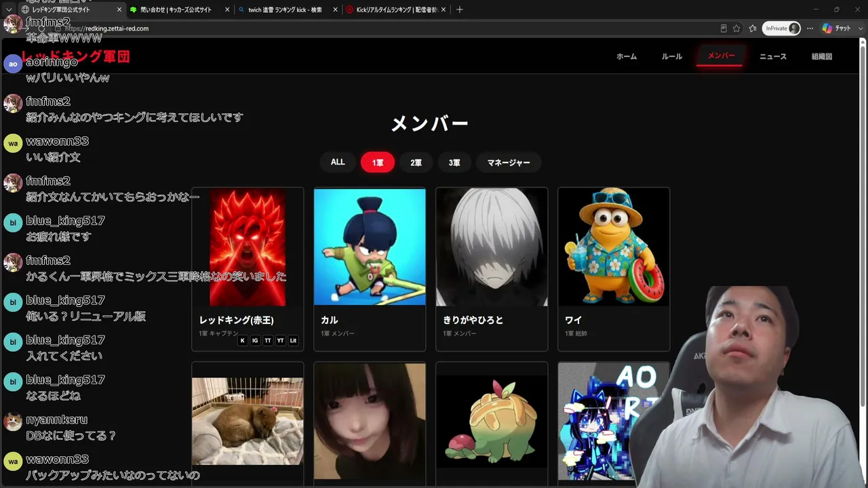
Task: Click chat message 俺いる？リニューアル版
Action: coord(85,317)
